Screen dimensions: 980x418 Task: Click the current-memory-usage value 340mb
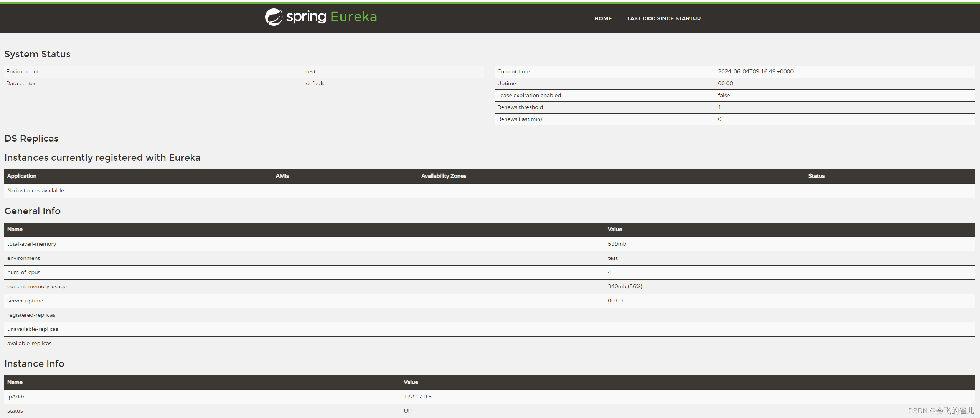[625, 287]
